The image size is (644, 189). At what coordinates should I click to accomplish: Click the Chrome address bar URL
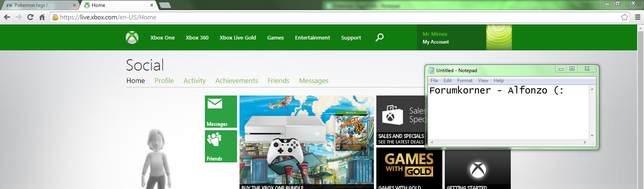tap(108, 17)
